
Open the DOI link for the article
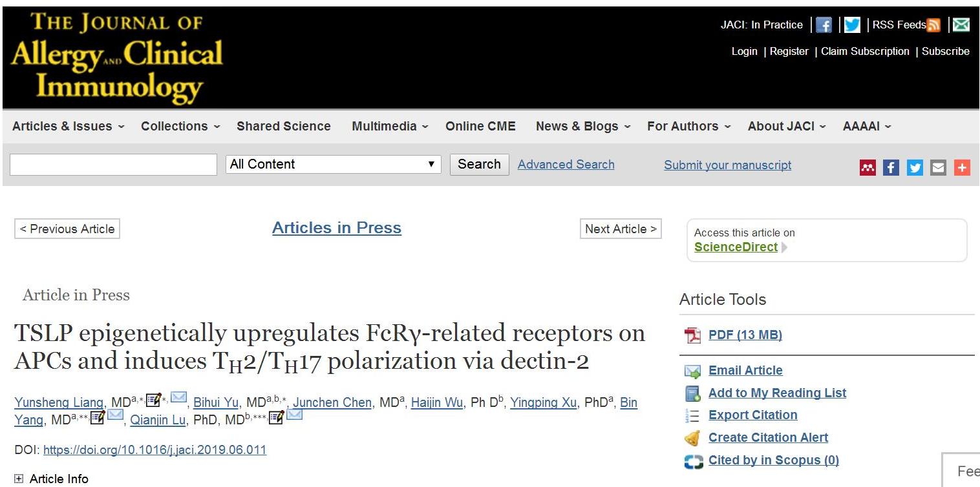pos(154,450)
